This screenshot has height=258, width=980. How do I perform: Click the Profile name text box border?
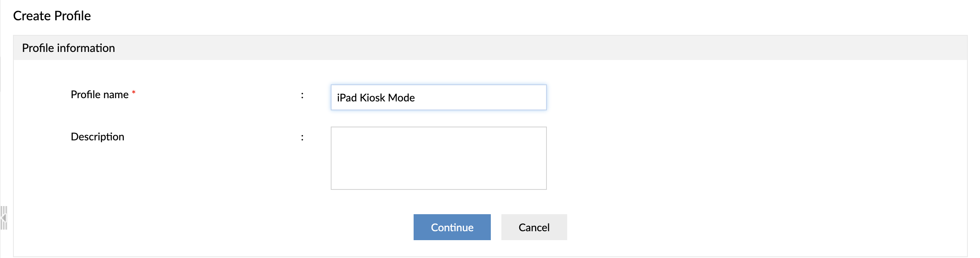click(439, 86)
